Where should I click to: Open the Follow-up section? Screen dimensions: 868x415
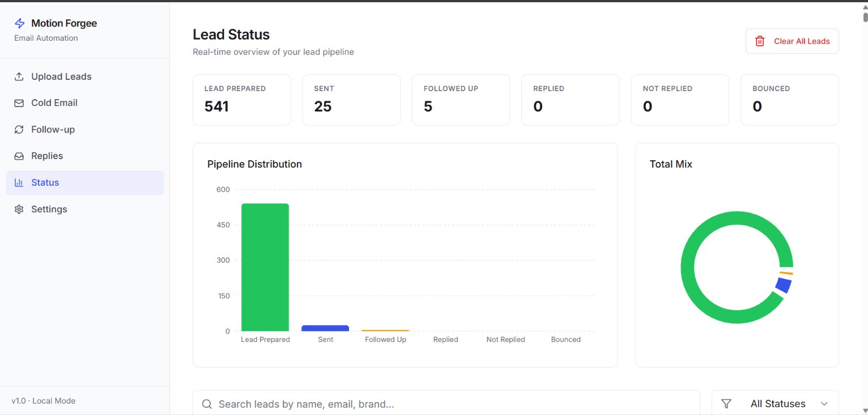tap(85, 130)
